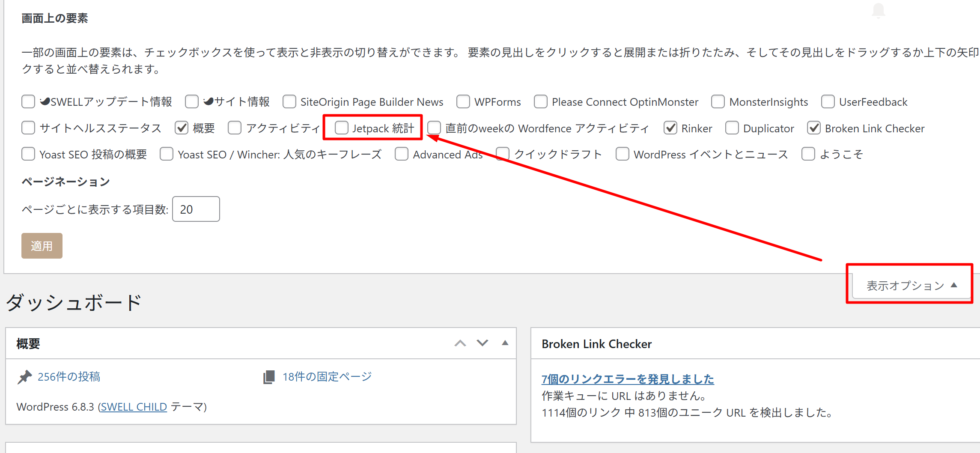Image resolution: width=980 pixels, height=453 pixels.
Task: Enable the クイックドラフト checkbox
Action: (503, 154)
